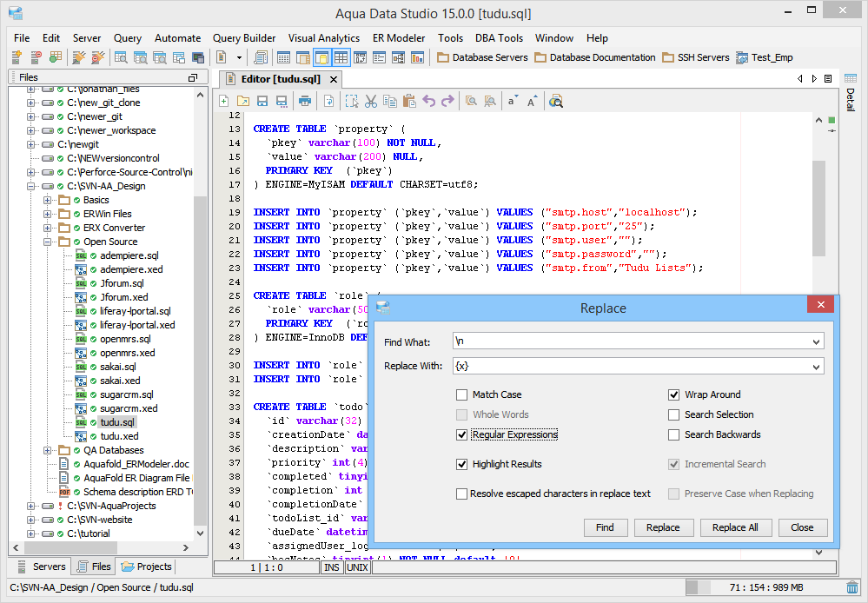Image resolution: width=868 pixels, height=603 pixels.
Task: Click the Save icon in editor toolbar
Action: [262, 101]
